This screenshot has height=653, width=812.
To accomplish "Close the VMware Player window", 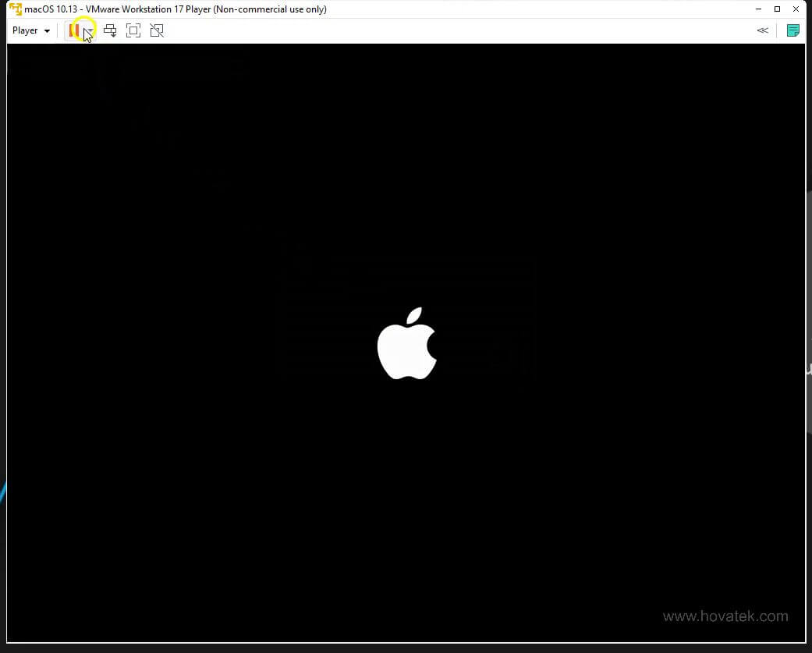I will (796, 9).
